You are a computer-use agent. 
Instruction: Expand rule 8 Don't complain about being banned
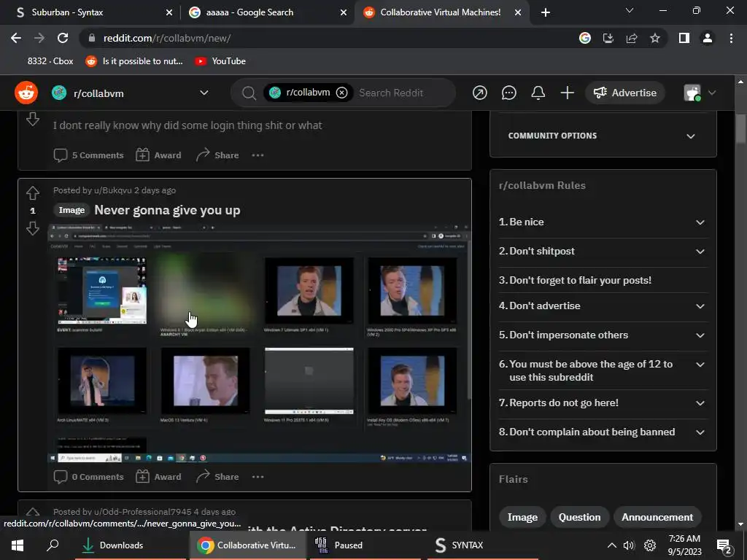tap(603, 432)
